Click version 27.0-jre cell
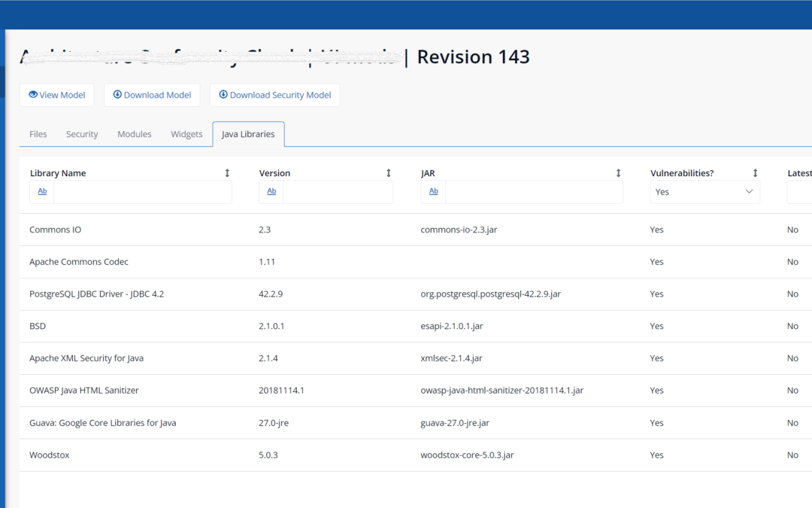This screenshot has height=508, width=812. pos(274,423)
